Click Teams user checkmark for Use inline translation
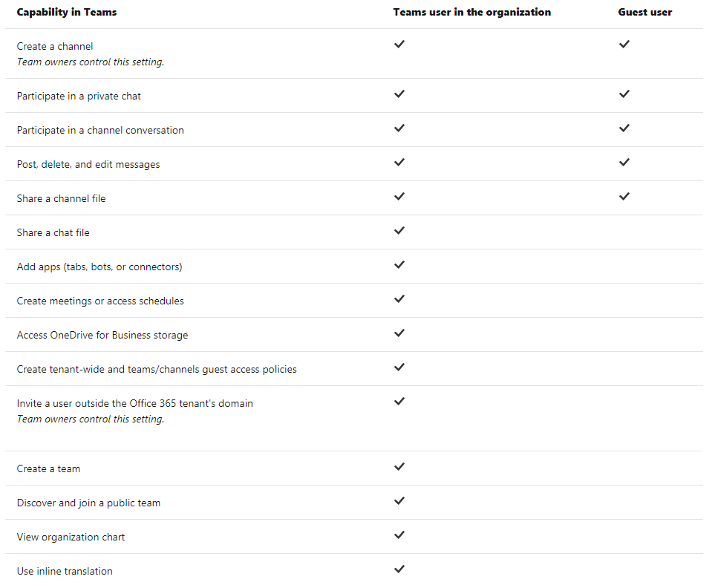Image resolution: width=712 pixels, height=588 pixels. point(399,569)
